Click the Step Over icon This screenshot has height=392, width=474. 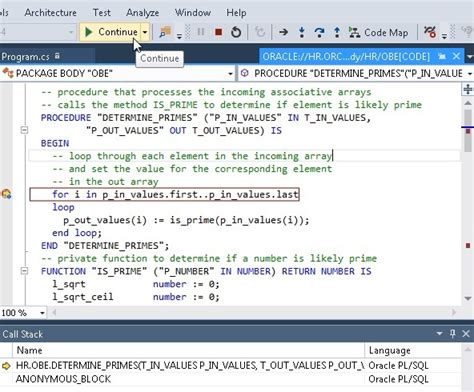point(319,32)
